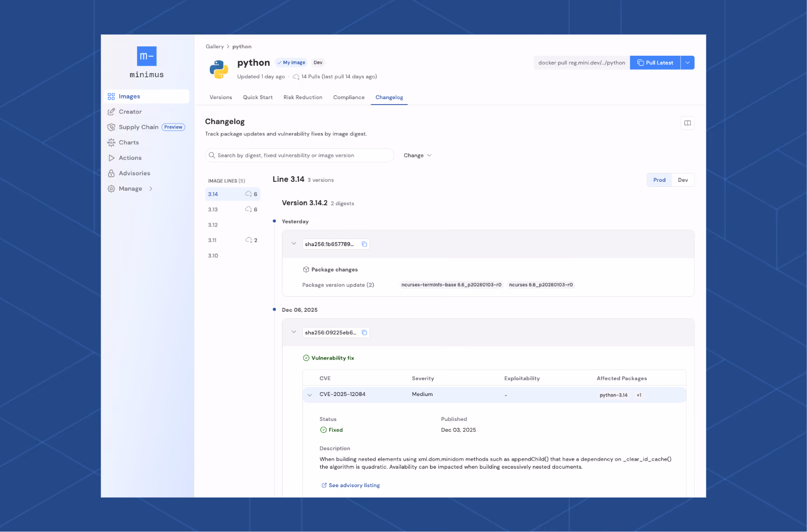This screenshot has width=807, height=532.
Task: Click the Preview badge on Supply Chain
Action: [173, 127]
